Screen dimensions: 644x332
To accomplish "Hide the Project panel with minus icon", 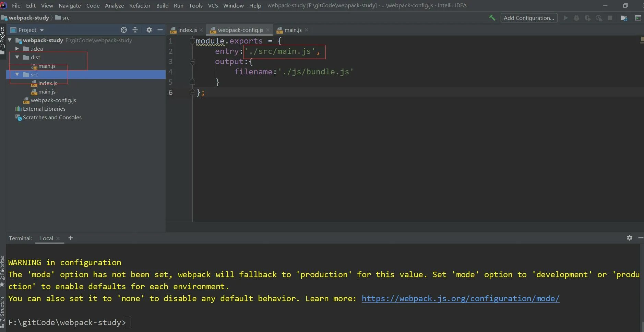I will 160,30.
